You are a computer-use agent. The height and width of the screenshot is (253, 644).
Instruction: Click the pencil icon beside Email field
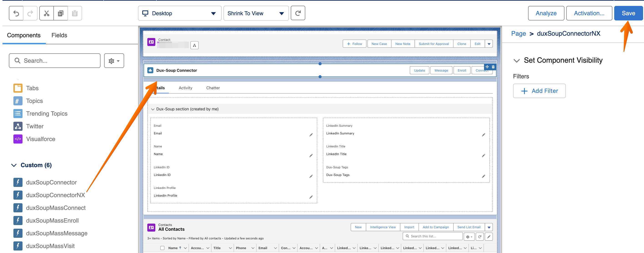pos(311,135)
